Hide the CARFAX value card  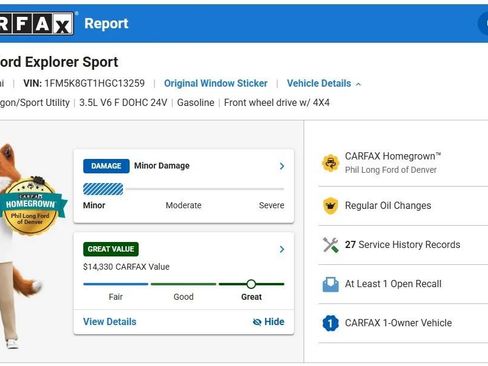(x=269, y=322)
